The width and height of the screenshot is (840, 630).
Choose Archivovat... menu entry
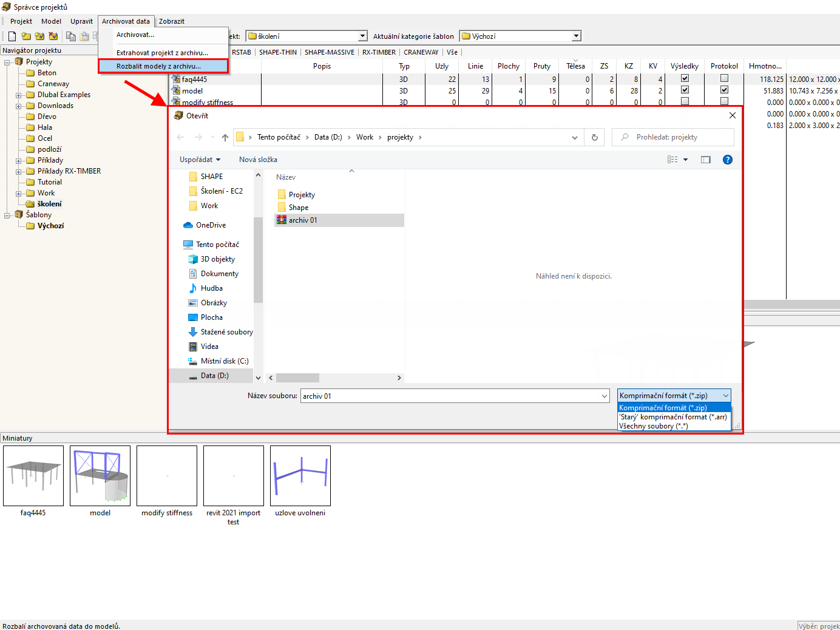(135, 35)
